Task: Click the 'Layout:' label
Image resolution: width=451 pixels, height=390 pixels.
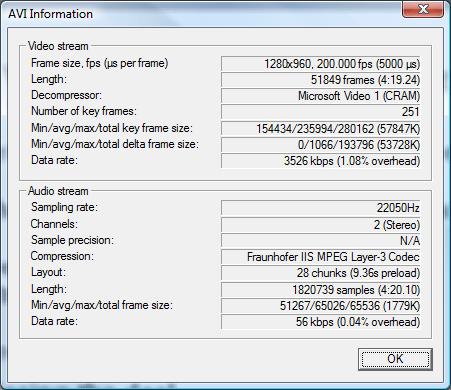Action: point(48,272)
